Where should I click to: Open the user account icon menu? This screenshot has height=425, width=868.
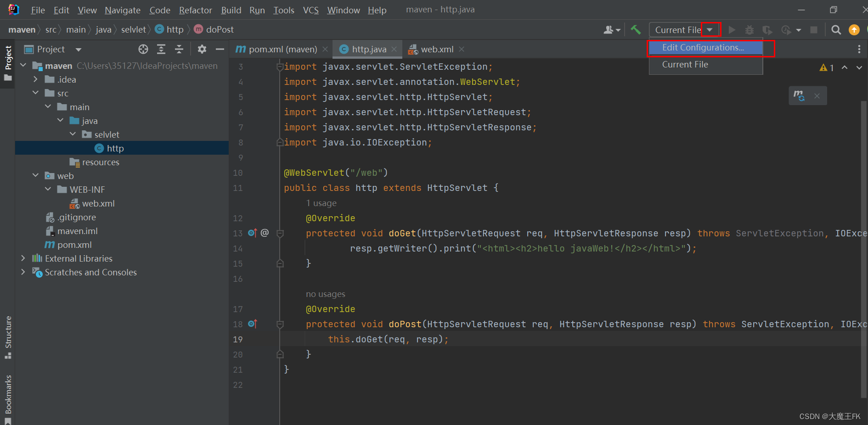[612, 30]
